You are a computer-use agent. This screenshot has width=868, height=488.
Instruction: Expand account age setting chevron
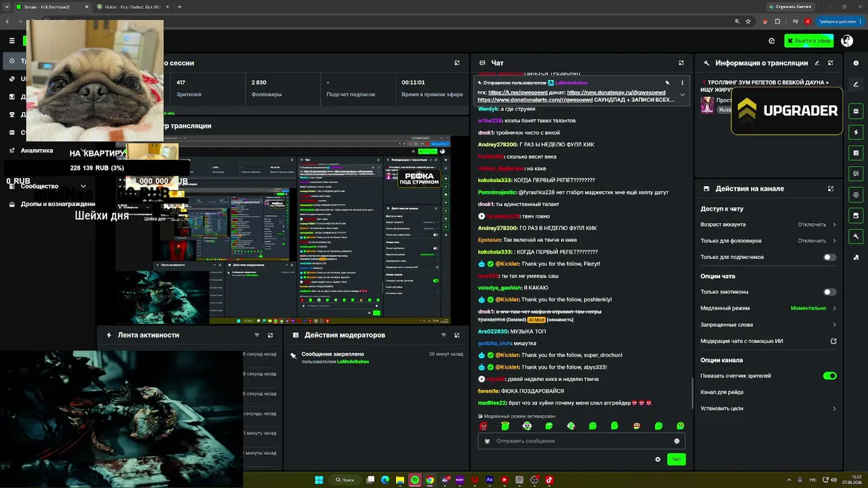click(x=834, y=224)
